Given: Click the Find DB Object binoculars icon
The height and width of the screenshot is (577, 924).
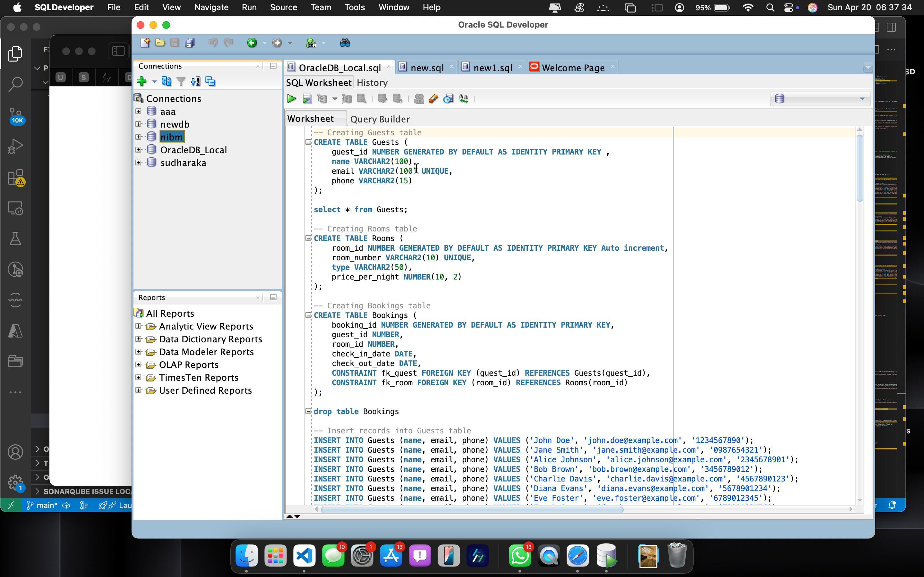Looking at the screenshot, I should tap(345, 43).
